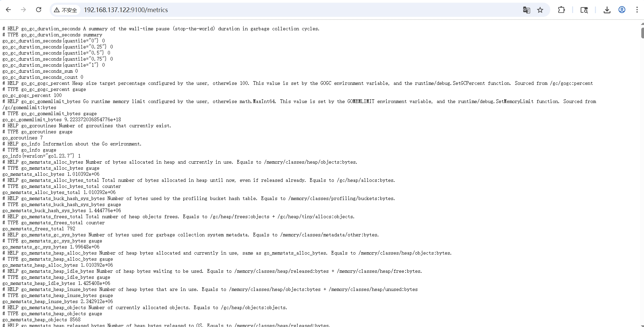This screenshot has width=644, height=327.
Task: Go back to the previous page
Action: pyautogui.click(x=8, y=10)
